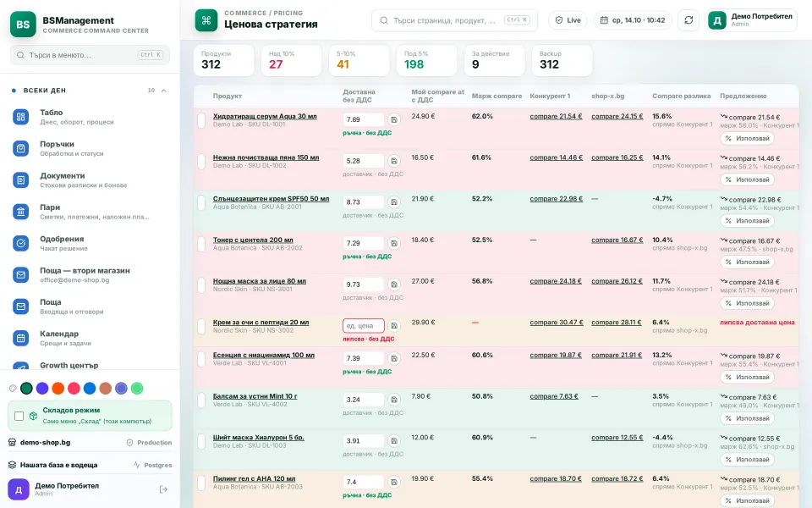The image size is (812, 508).
Task: Filter by Над 10% card
Action: (291, 61)
